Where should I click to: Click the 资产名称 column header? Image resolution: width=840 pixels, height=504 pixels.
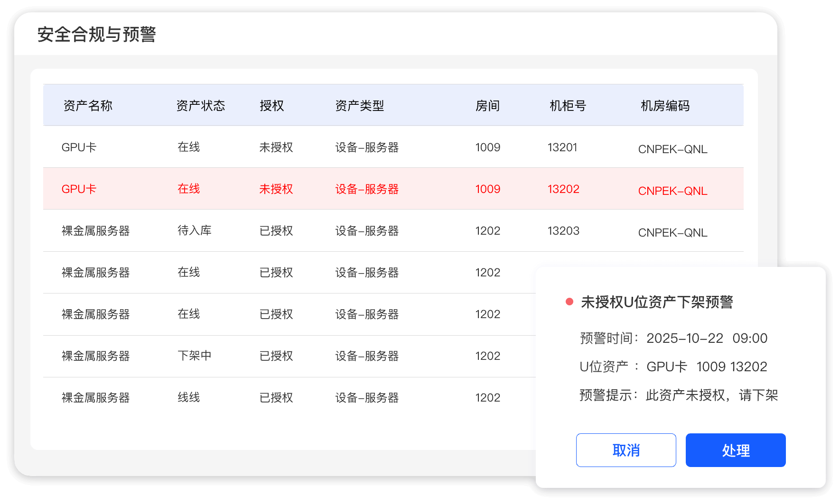[88, 105]
